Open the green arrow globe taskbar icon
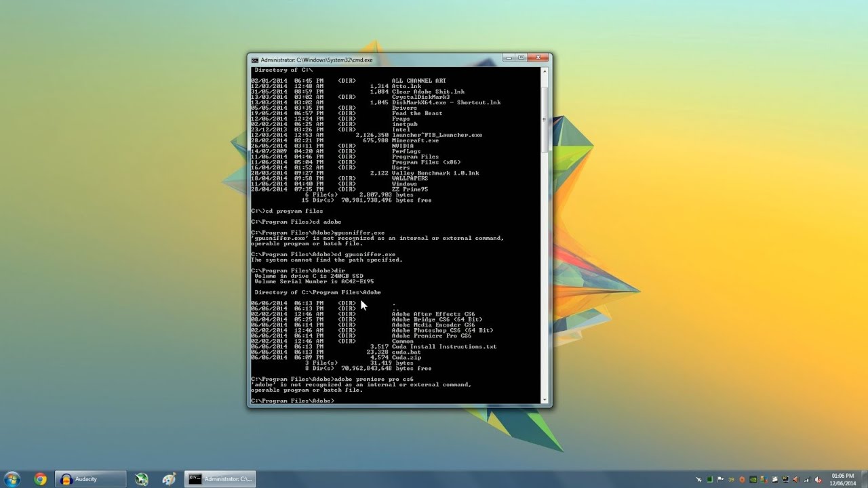 (142, 479)
